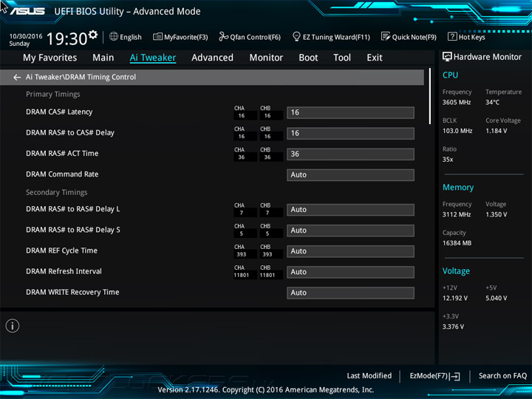Click the Hot Keys question mark icon
The width and height of the screenshot is (532, 399).
452,36
